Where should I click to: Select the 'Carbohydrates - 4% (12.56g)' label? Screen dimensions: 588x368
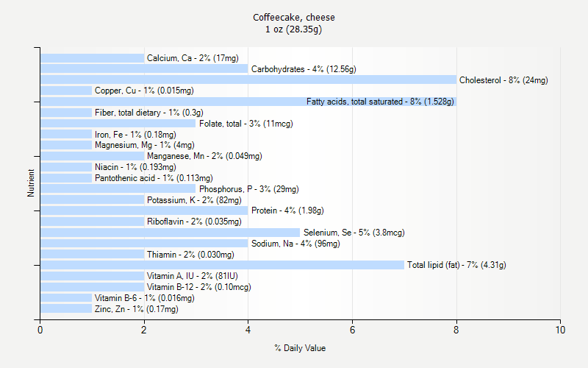[x=304, y=69]
